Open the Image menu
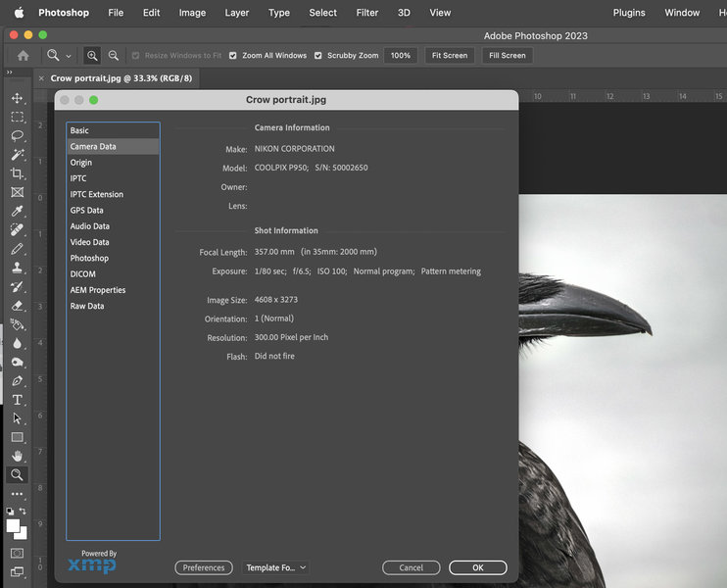 [192, 13]
